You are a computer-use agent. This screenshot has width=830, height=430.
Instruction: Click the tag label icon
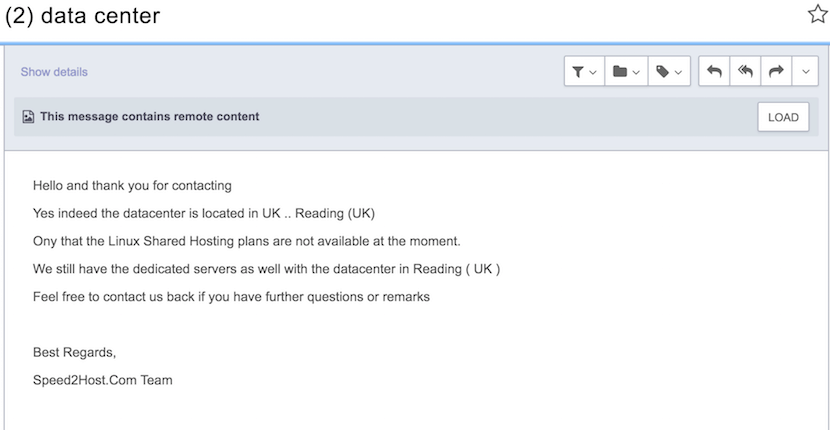662,71
